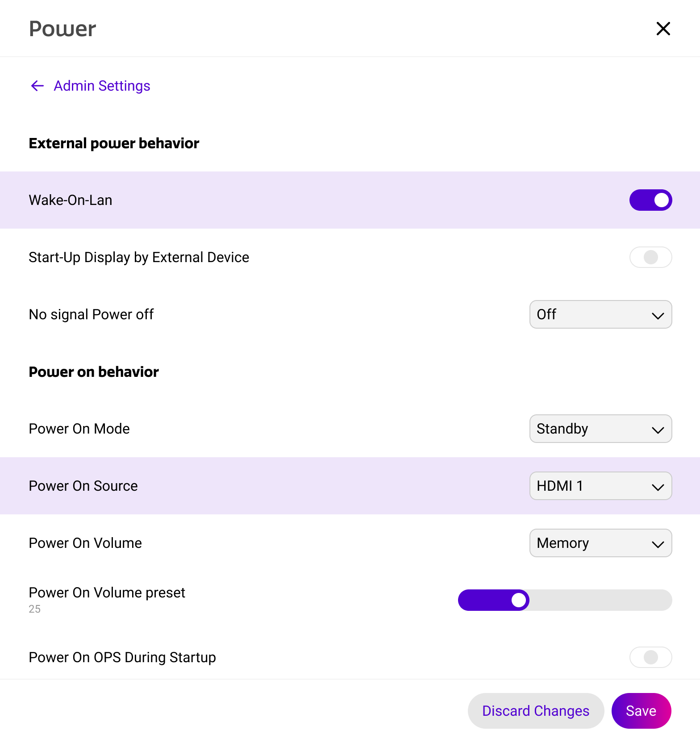This screenshot has width=700, height=743.
Task: Close the Power dialog
Action: (x=663, y=29)
